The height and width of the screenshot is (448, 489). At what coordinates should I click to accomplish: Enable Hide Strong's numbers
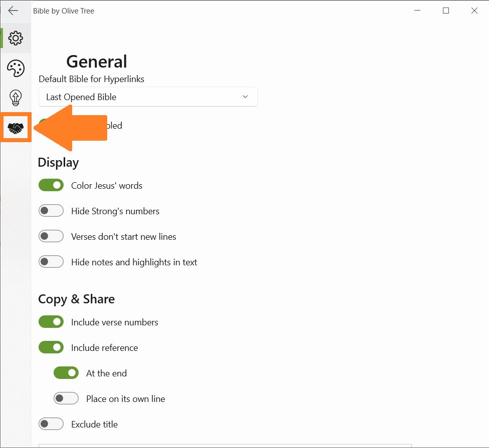(x=51, y=211)
